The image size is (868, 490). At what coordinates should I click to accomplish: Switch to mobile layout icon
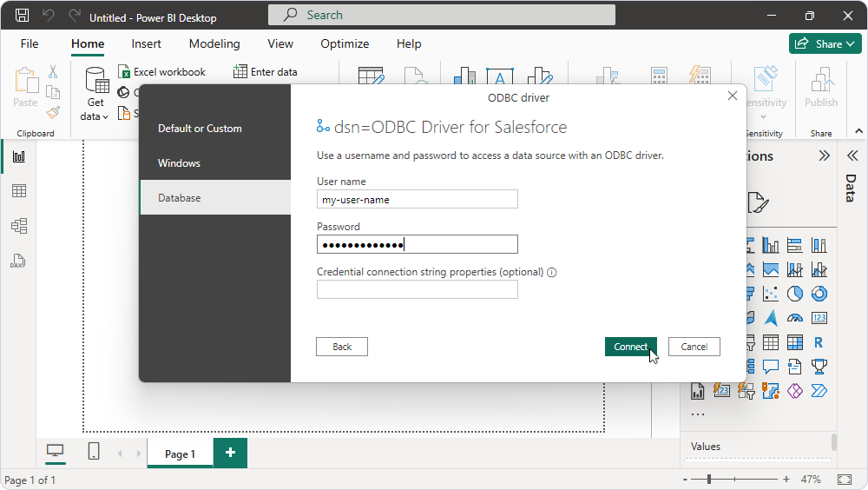pyautogui.click(x=94, y=451)
